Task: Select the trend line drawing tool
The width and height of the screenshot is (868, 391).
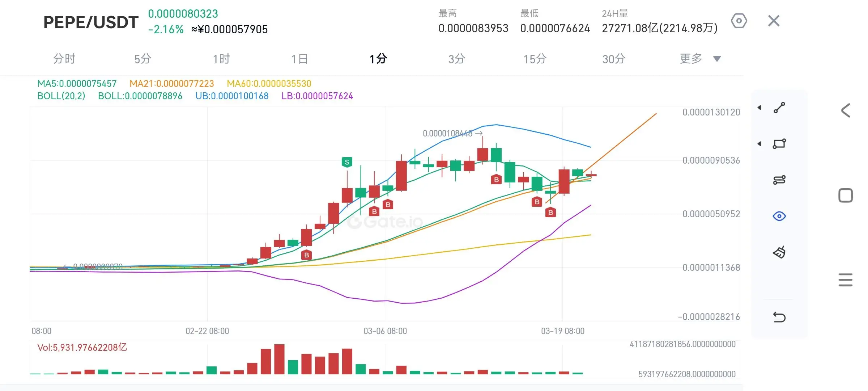Action: pyautogui.click(x=779, y=108)
